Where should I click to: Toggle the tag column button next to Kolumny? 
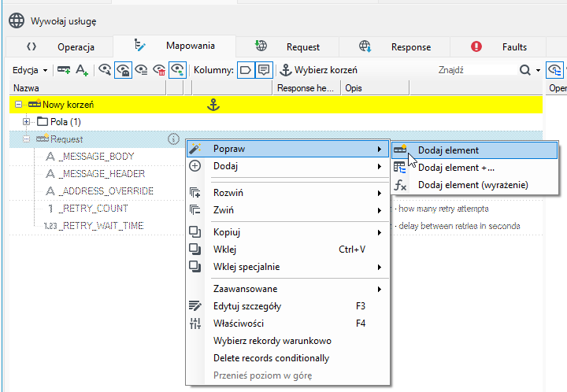click(246, 70)
